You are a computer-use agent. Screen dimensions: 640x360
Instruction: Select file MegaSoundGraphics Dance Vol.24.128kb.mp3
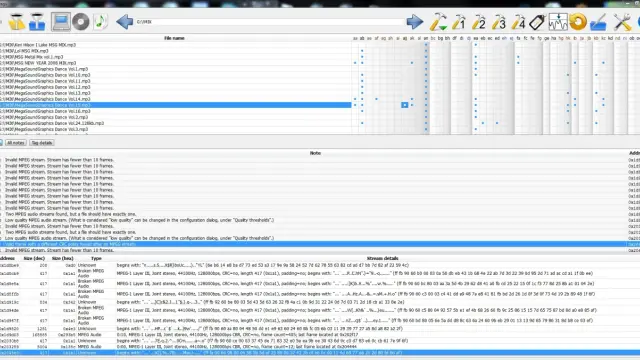[x=176, y=123]
